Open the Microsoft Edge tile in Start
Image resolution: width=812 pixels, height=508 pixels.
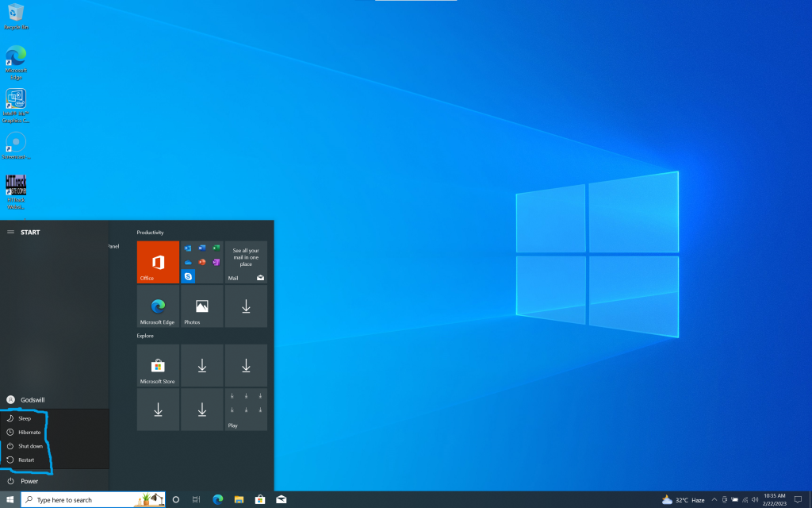[x=158, y=306]
